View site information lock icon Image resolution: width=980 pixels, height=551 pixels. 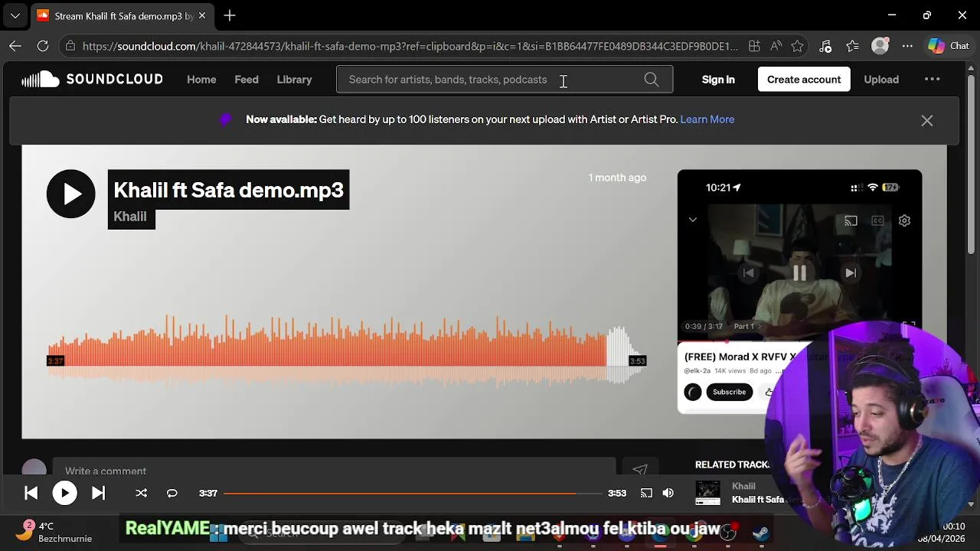click(x=70, y=46)
